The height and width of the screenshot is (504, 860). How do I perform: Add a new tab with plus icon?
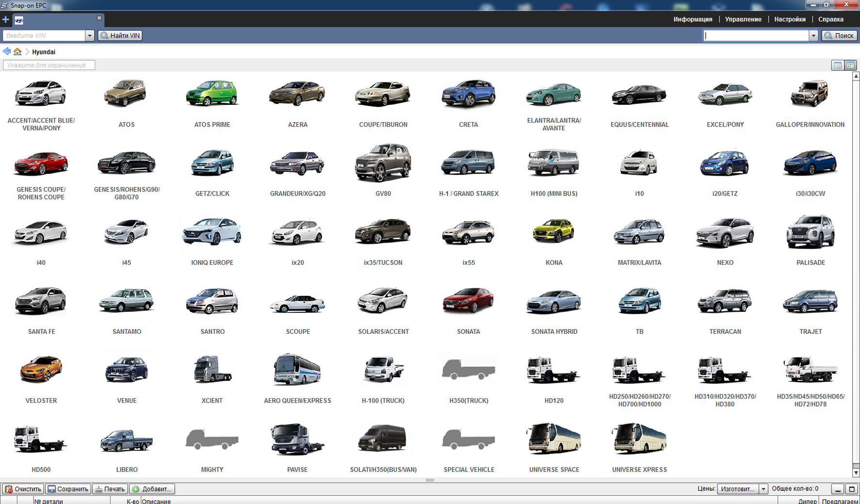coord(5,20)
